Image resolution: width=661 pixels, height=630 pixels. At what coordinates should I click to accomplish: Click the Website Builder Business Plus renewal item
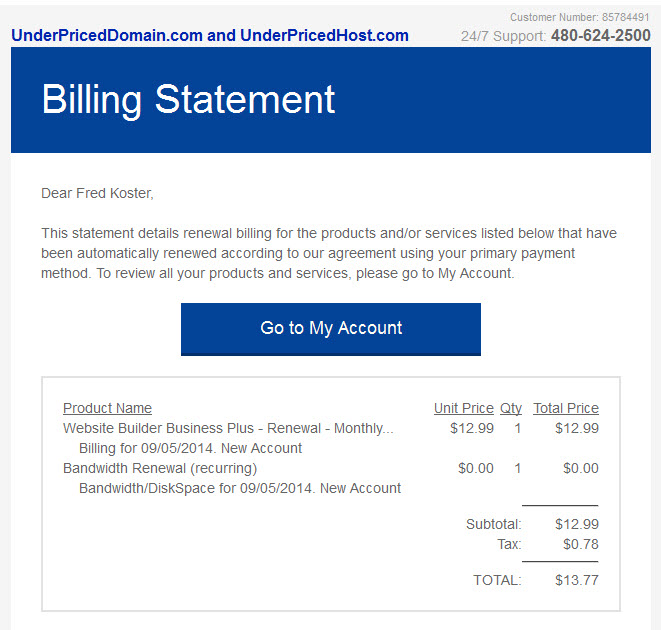point(228,428)
